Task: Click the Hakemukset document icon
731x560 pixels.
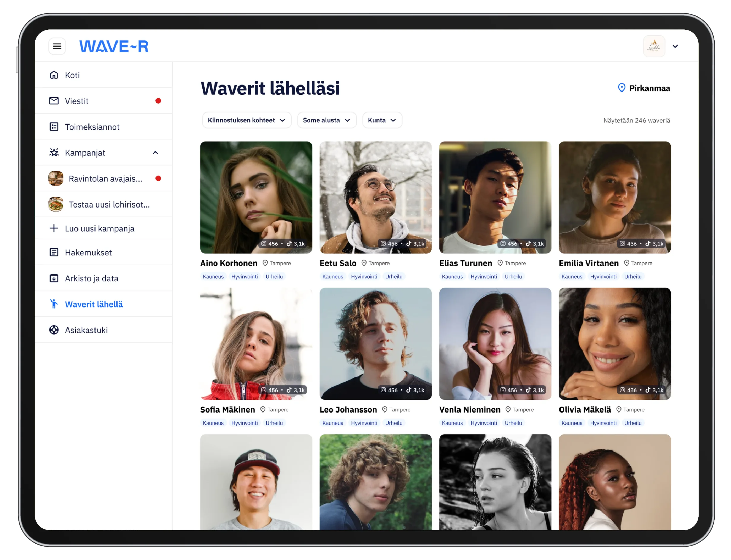Action: tap(54, 252)
